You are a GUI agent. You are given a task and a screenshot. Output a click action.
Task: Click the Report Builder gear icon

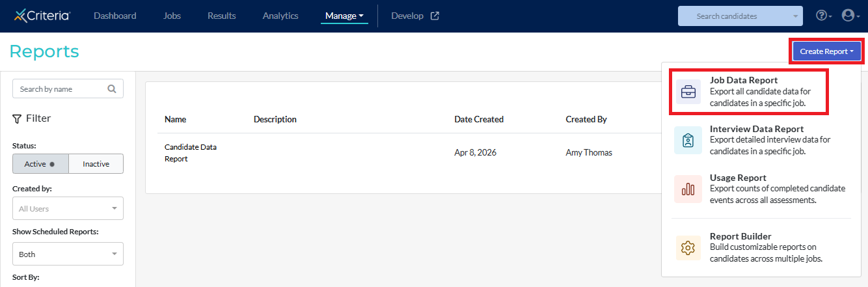688,248
